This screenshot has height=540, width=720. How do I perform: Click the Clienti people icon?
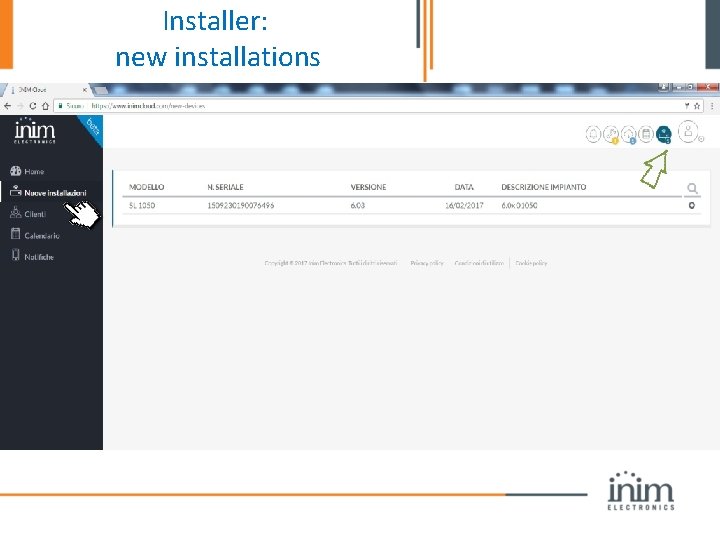pyautogui.click(x=16, y=212)
